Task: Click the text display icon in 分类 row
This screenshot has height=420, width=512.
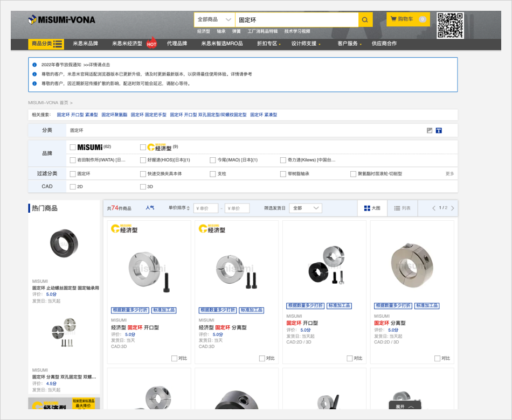Action: 439,130
